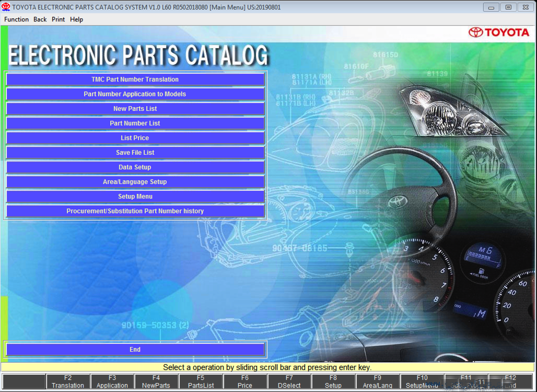The image size is (537, 392).
Task: Click the Toyota logo in the top right
Action: [x=499, y=32]
